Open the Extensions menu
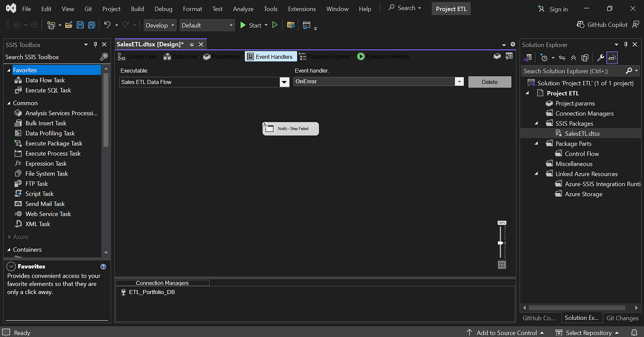Image resolution: width=644 pixels, height=337 pixels. (x=302, y=9)
